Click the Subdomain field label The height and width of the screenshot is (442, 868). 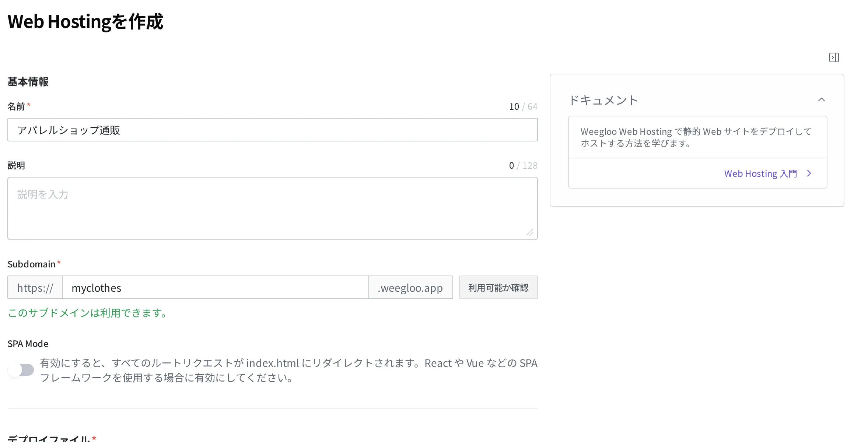(31, 264)
